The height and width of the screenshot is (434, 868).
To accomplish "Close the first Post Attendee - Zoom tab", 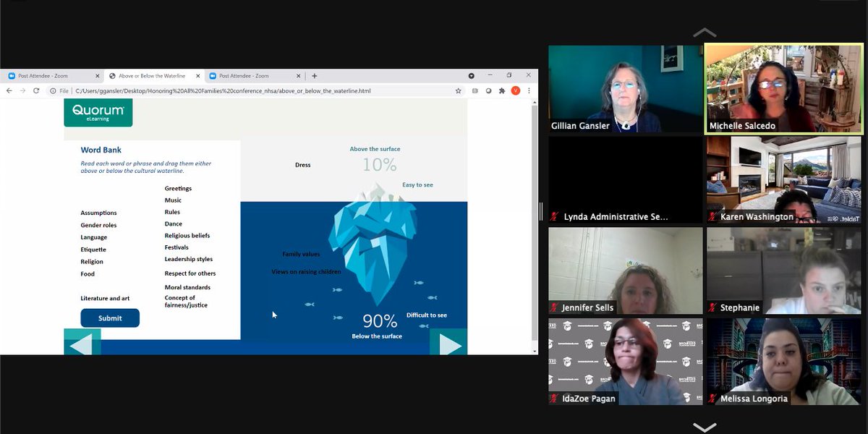I will click(x=98, y=76).
